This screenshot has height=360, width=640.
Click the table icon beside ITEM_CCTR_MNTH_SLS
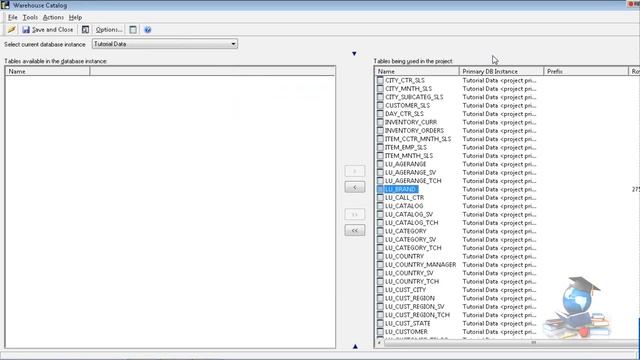(x=380, y=139)
